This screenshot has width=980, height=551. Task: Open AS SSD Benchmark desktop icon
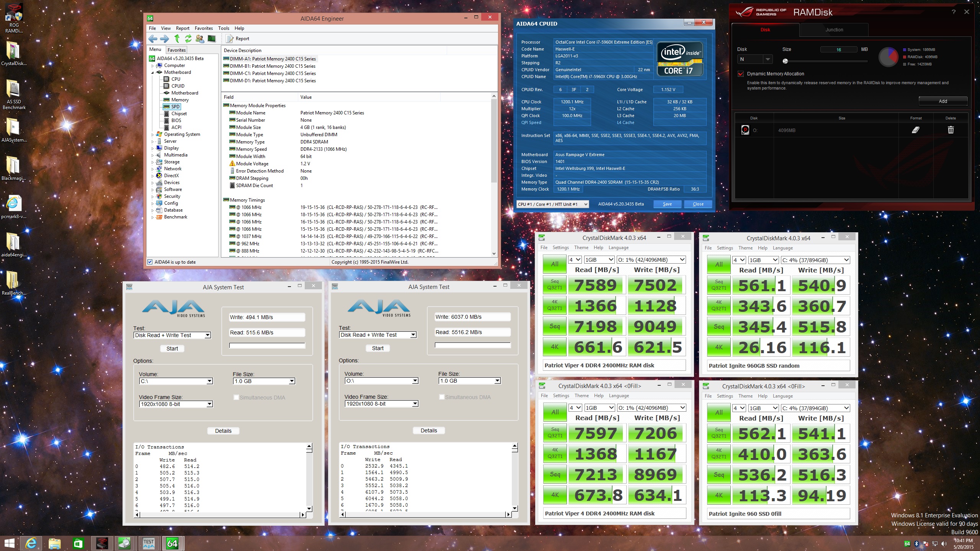tap(14, 94)
